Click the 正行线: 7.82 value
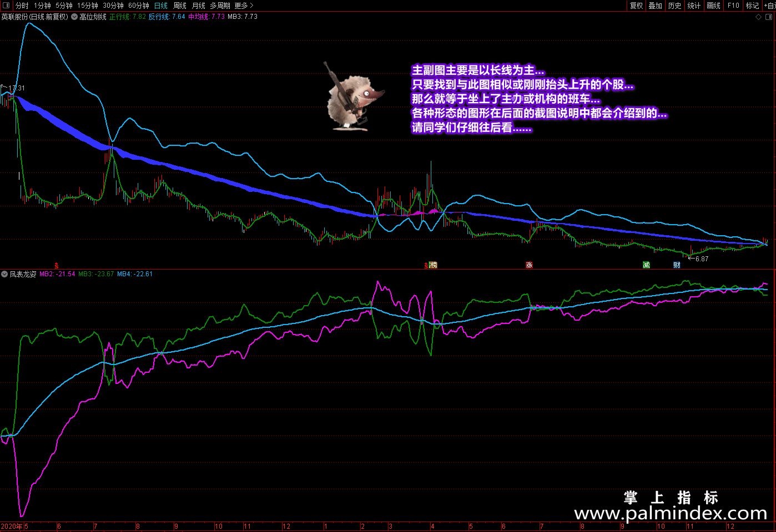Image resolution: width=776 pixels, height=532 pixels. pos(128,17)
